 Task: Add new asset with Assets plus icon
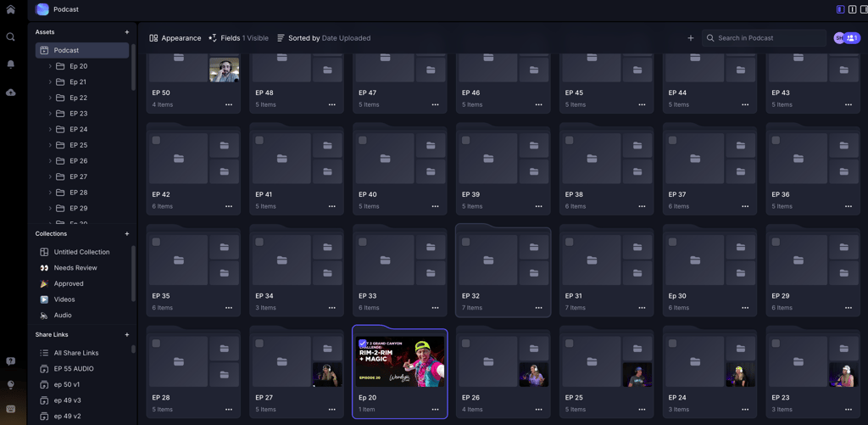[x=127, y=32]
